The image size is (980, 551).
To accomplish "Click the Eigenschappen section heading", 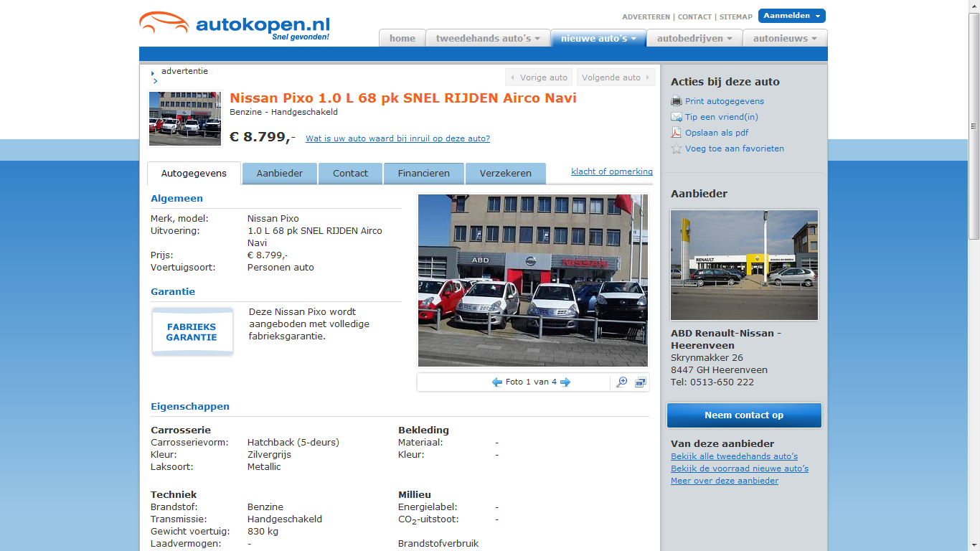I will 190,407.
